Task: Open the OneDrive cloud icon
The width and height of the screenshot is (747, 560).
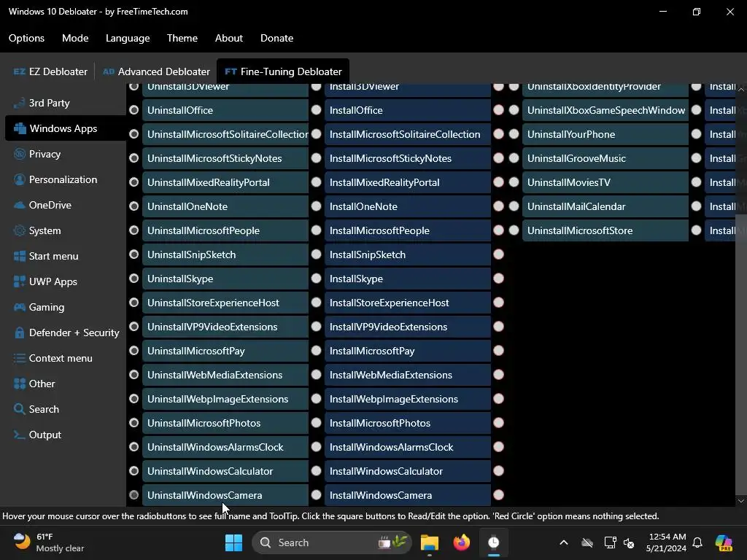Action: pos(20,205)
